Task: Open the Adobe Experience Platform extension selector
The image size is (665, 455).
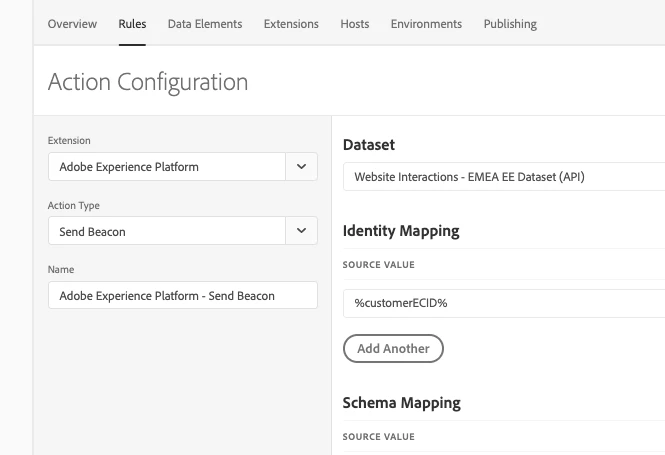Action: [x=167, y=167]
